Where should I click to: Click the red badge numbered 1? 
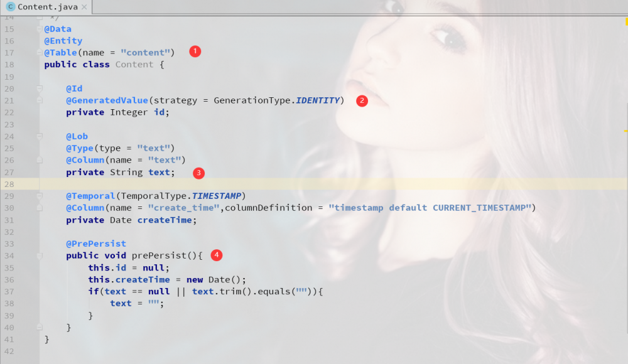coord(195,51)
